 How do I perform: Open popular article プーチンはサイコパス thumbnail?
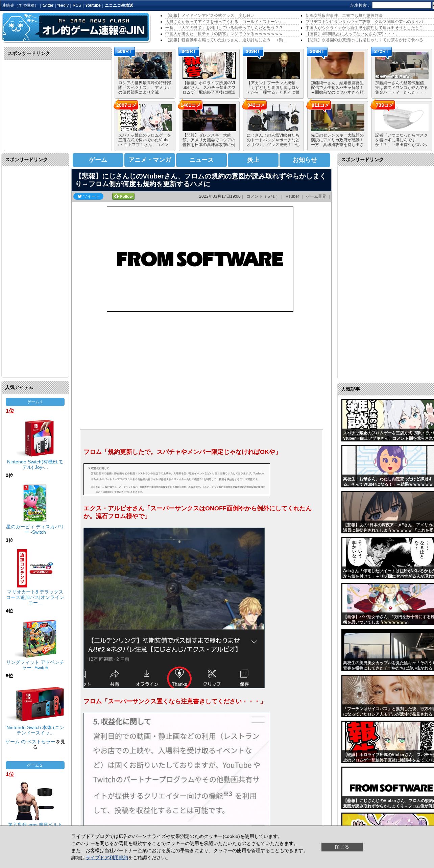tap(388, 696)
